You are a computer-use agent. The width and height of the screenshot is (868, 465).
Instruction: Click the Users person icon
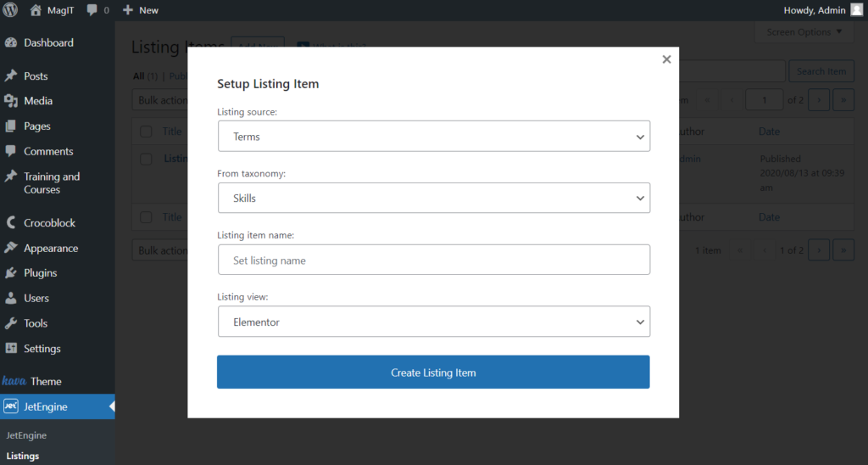click(10, 298)
